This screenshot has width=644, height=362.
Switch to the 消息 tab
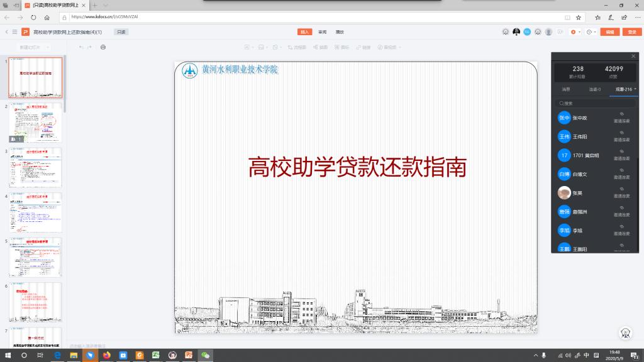(x=565, y=89)
